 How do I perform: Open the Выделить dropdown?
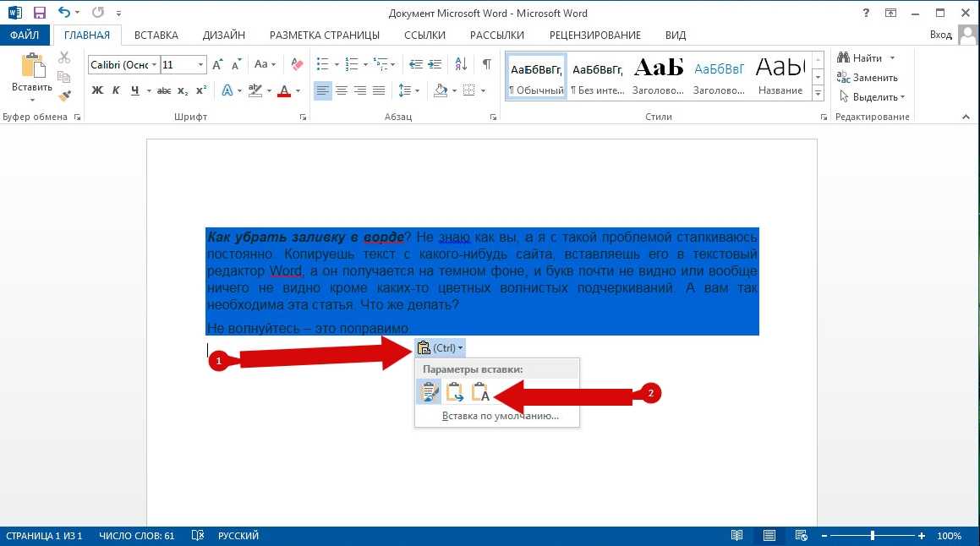click(x=871, y=97)
